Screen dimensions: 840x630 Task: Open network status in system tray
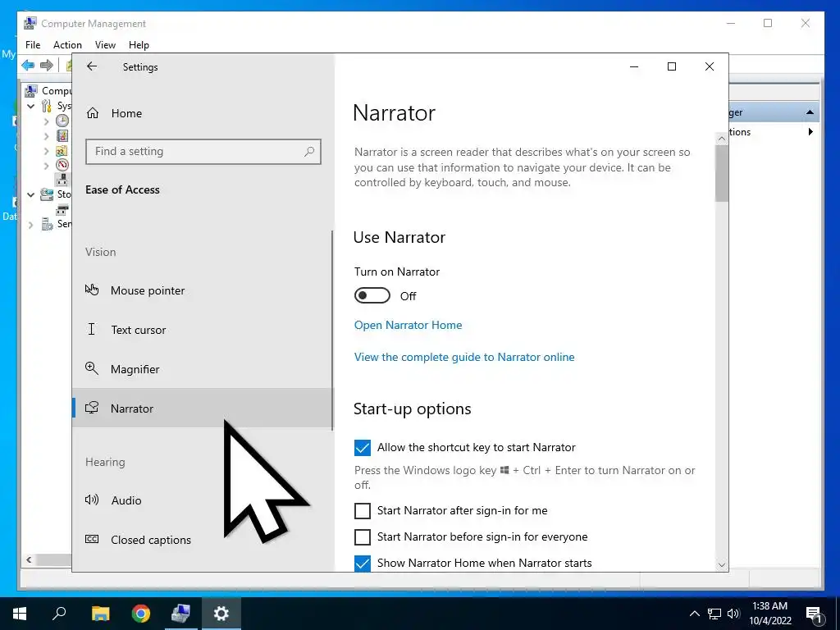point(714,614)
